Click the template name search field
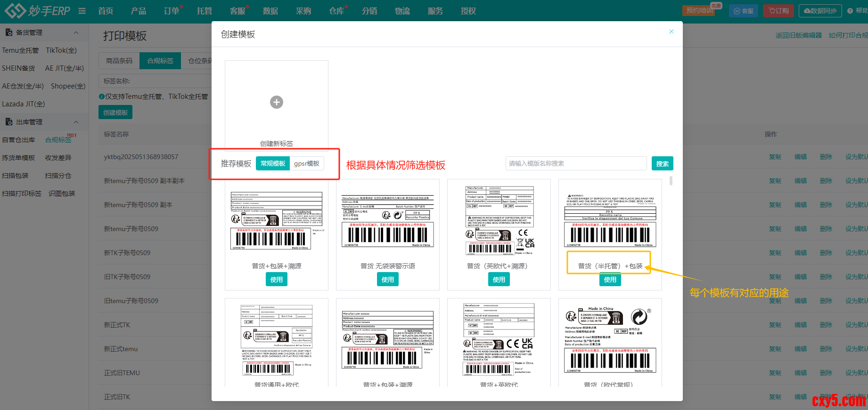This screenshot has height=410, width=868. pos(575,163)
